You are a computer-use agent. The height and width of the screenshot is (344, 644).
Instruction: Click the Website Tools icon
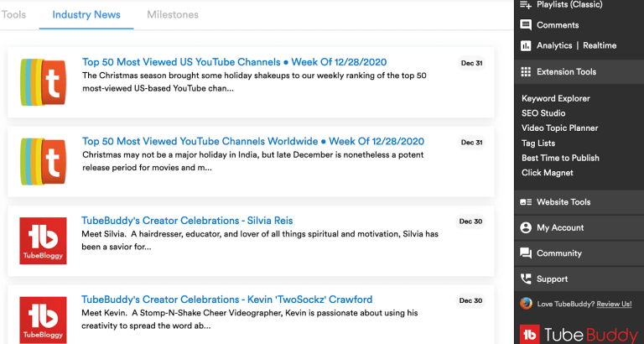pos(526,202)
